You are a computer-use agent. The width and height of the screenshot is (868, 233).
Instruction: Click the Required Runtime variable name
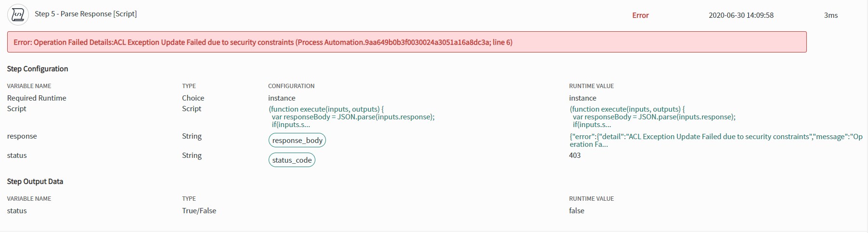37,98
